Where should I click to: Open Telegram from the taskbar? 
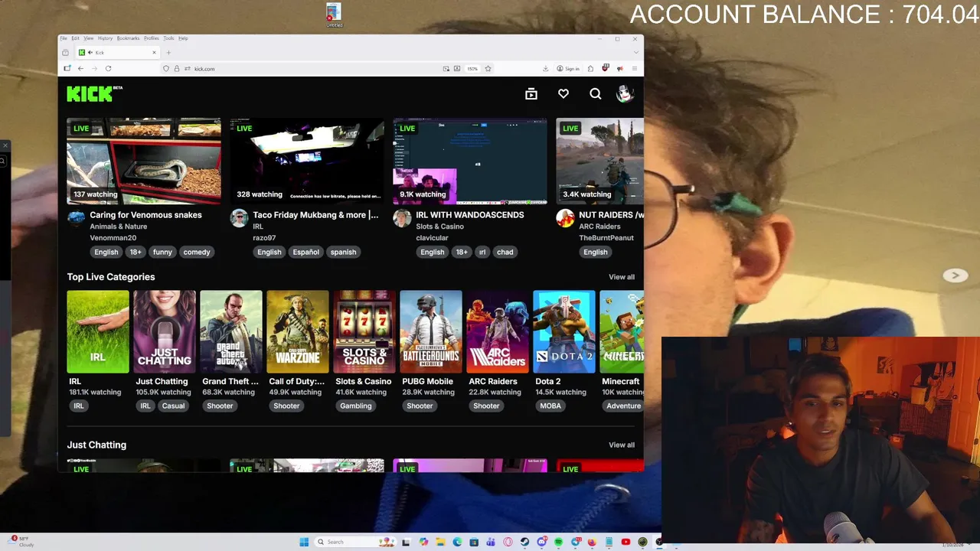pyautogui.click(x=576, y=542)
